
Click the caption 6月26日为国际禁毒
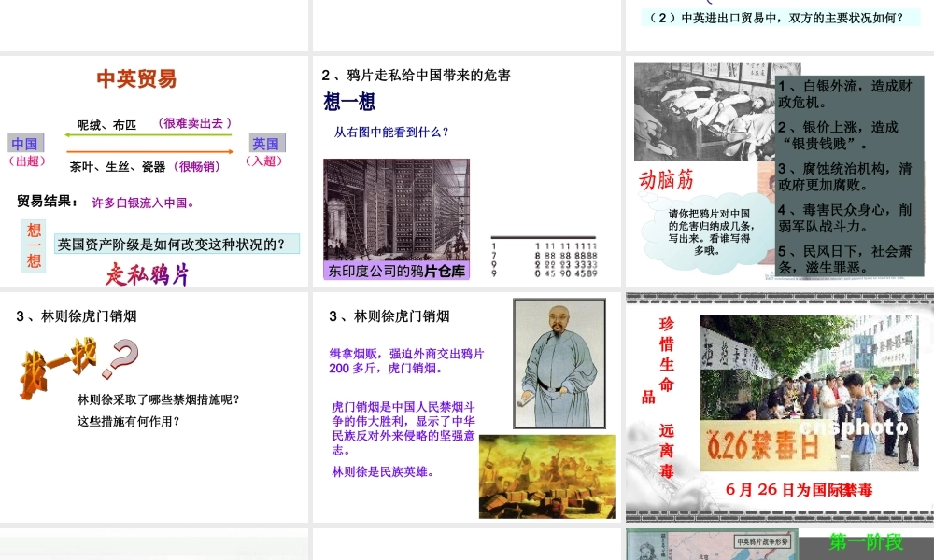tap(799, 490)
